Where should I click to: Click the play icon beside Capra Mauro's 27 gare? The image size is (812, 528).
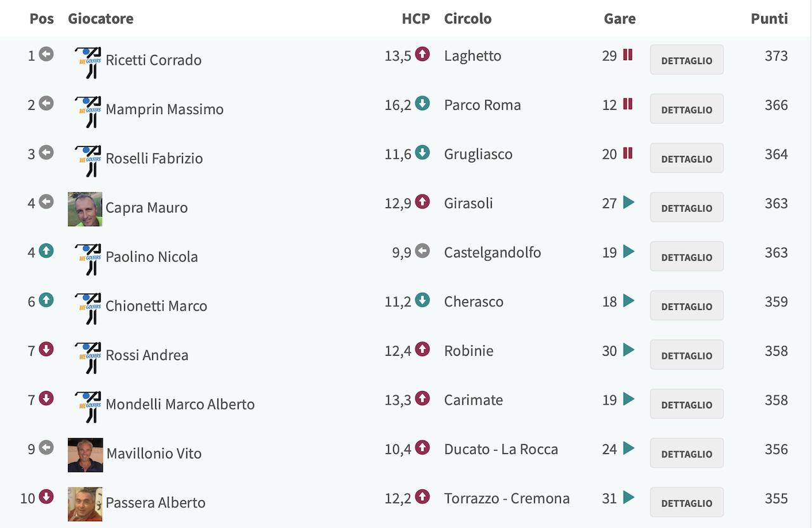(629, 202)
